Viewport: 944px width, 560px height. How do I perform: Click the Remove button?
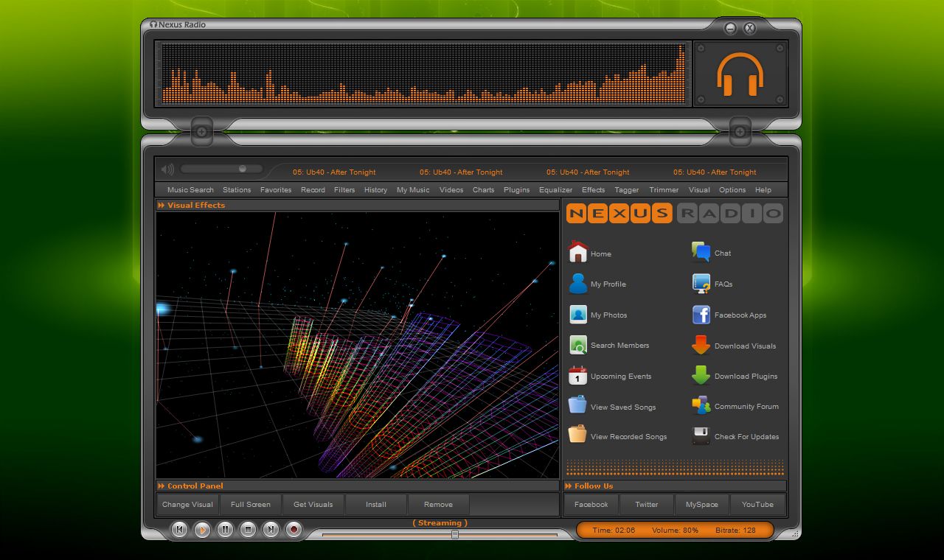pyautogui.click(x=438, y=505)
